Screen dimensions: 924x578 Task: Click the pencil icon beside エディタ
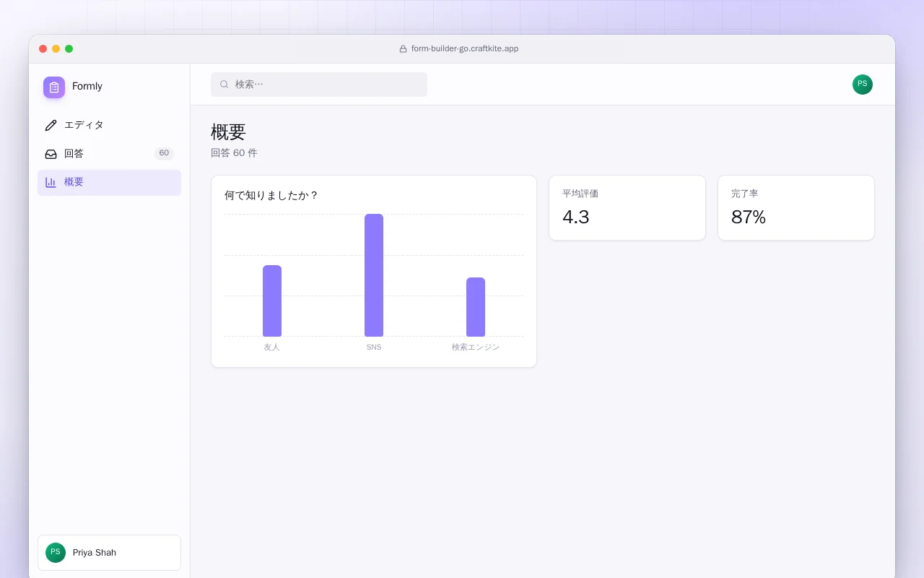(x=51, y=125)
